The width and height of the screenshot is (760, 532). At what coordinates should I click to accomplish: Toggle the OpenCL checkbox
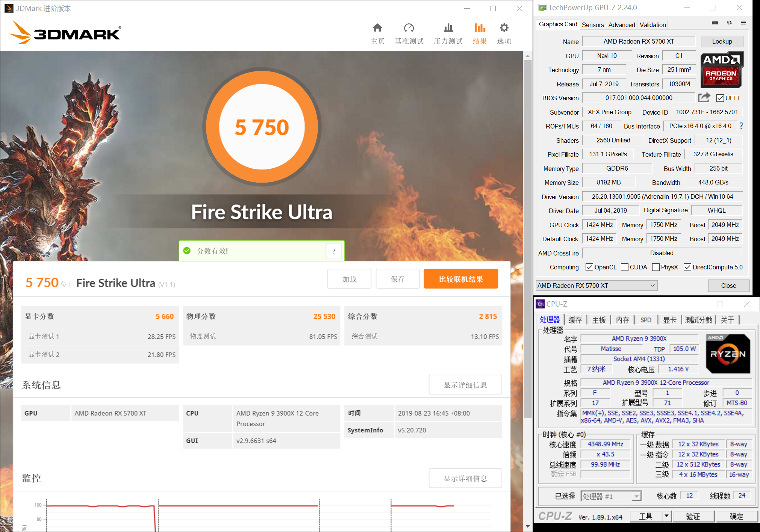tap(589, 267)
